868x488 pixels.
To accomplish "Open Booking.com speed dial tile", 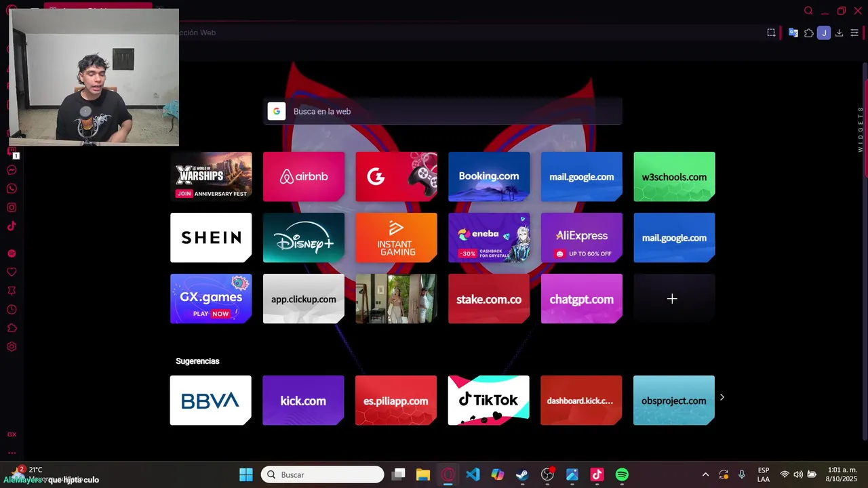I will [x=489, y=176].
